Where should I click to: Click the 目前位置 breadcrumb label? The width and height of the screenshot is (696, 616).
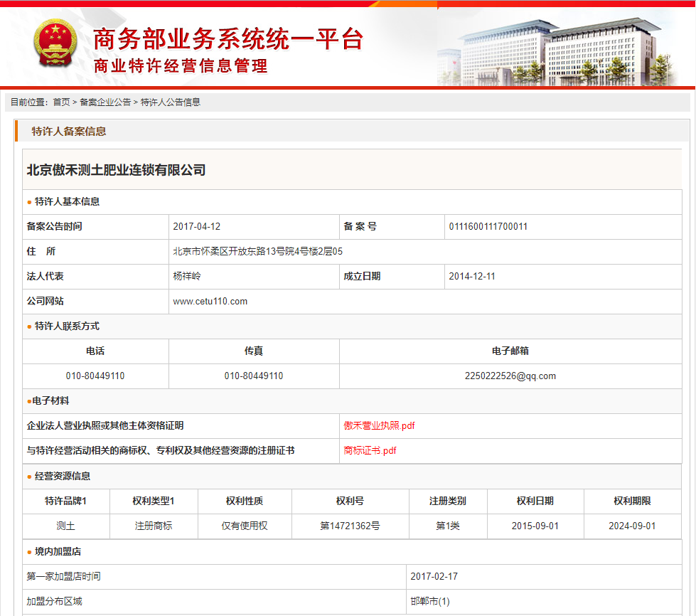tap(28, 102)
